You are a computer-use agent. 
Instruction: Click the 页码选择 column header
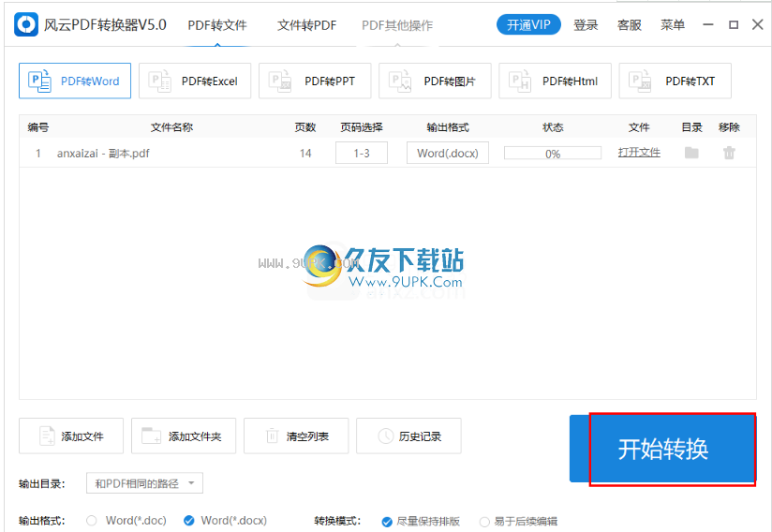point(362,127)
